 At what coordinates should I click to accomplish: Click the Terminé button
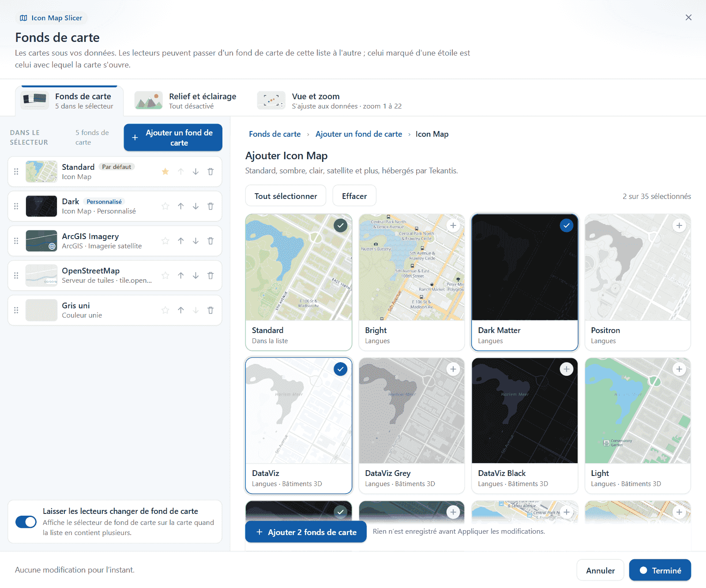660,570
